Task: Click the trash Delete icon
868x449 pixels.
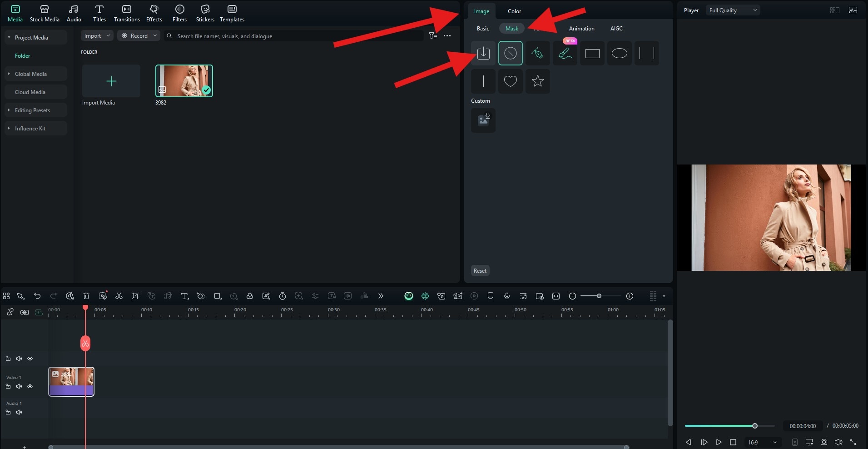Action: pos(86,296)
